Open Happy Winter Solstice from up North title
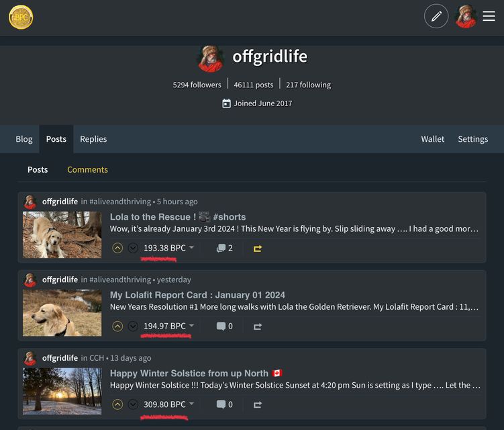504x430 pixels. pos(196,374)
